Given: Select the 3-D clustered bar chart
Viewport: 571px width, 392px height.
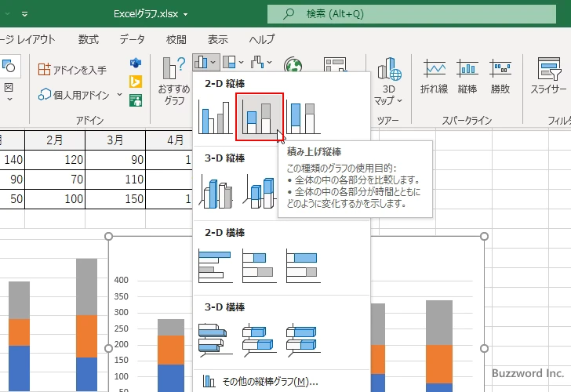Looking at the screenshot, I should (216, 339).
